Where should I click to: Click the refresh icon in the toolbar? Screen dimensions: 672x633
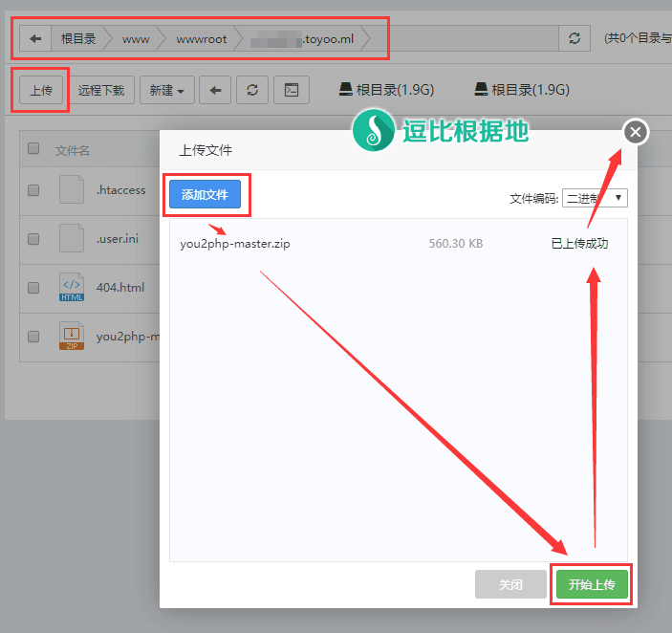(x=252, y=90)
